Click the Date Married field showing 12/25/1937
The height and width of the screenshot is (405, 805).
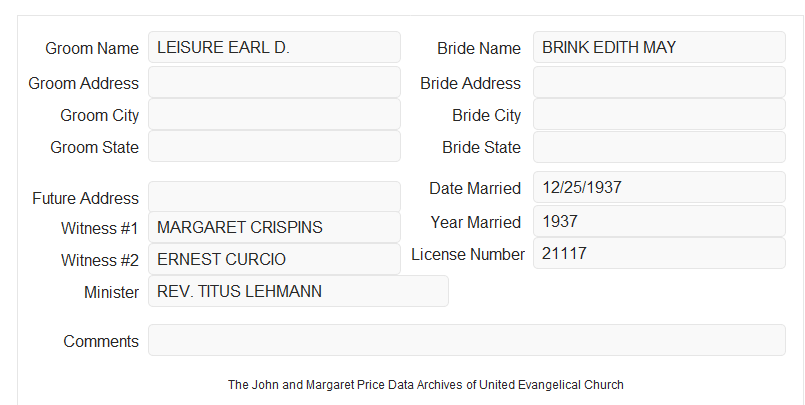(659, 187)
